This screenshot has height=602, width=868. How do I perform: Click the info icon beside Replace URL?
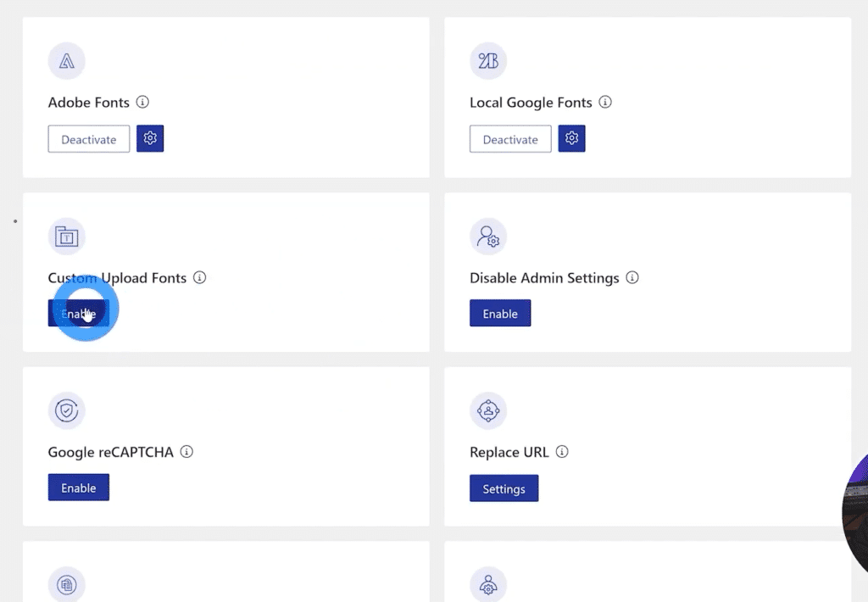pyautogui.click(x=562, y=452)
